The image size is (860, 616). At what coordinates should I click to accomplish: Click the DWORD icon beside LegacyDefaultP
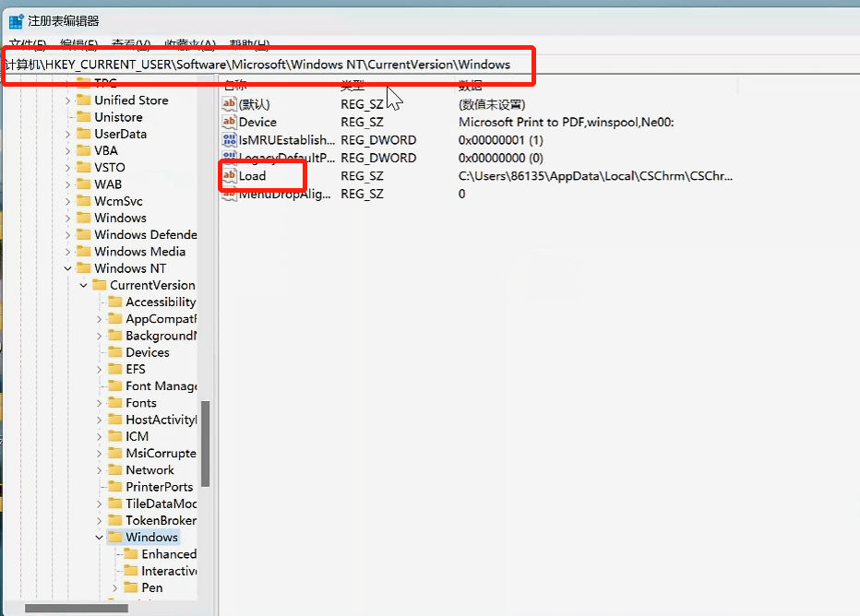pos(229,158)
